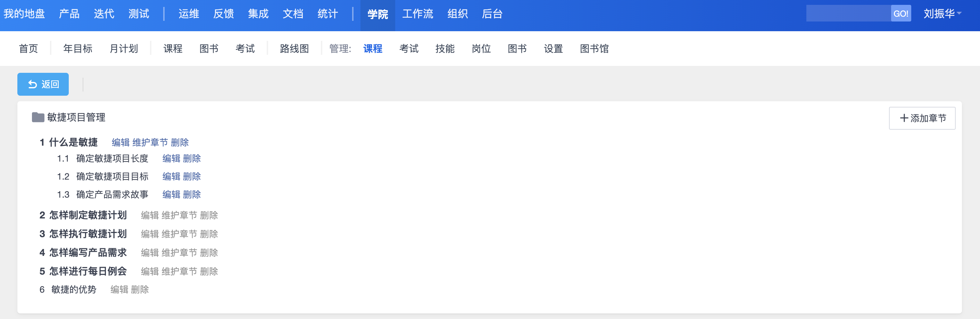Click 删除 for chapter 4 怎样编写产品需求

pos(209,253)
